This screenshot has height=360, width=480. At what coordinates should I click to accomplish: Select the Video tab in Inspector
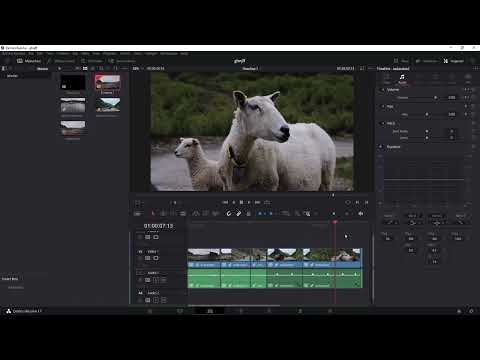coord(387,79)
